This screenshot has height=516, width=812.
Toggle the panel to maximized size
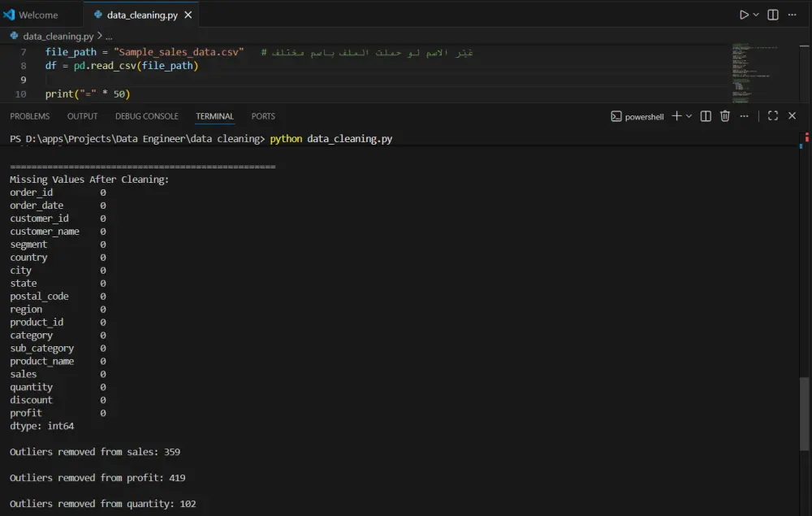pos(772,115)
